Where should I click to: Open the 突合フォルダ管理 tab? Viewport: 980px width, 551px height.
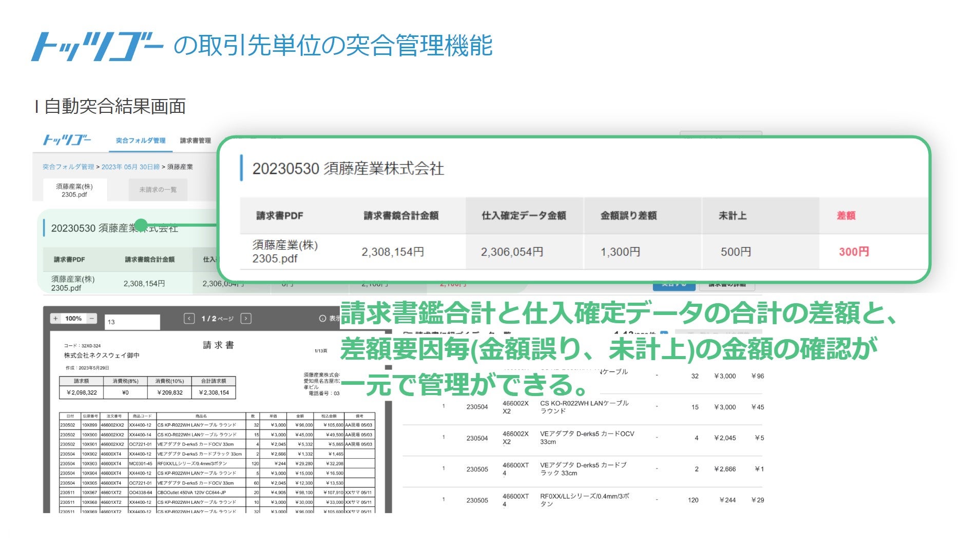click(141, 141)
